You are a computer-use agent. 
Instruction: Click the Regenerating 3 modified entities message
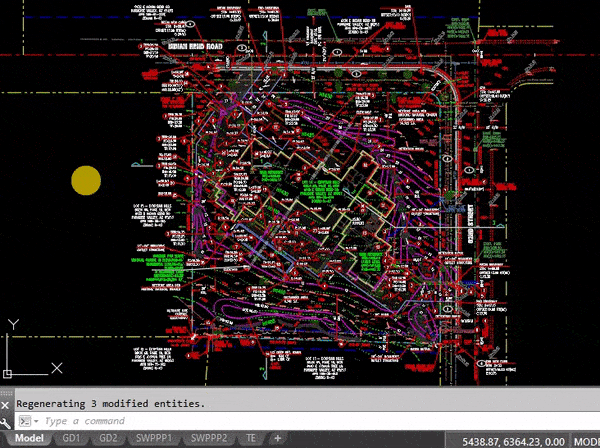click(111, 404)
